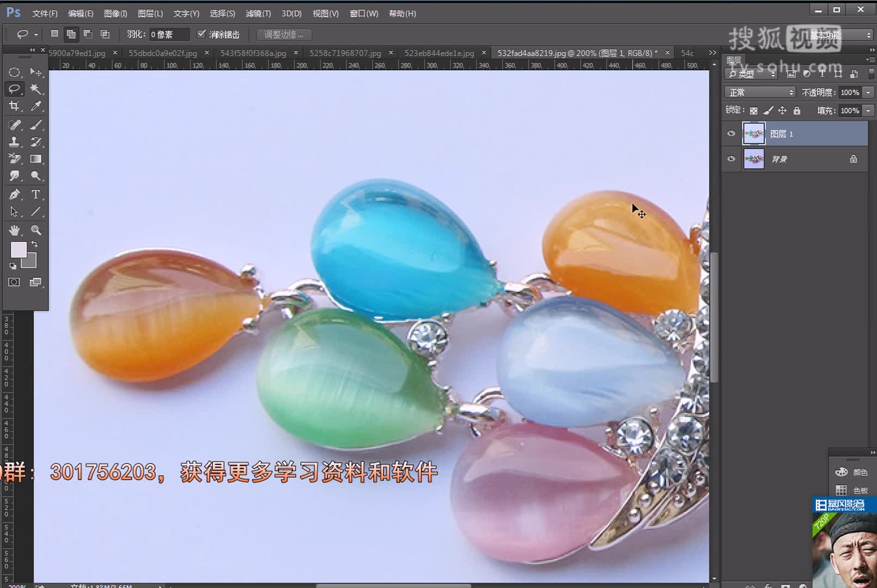Select the Zoom tool in toolbox

(36, 230)
